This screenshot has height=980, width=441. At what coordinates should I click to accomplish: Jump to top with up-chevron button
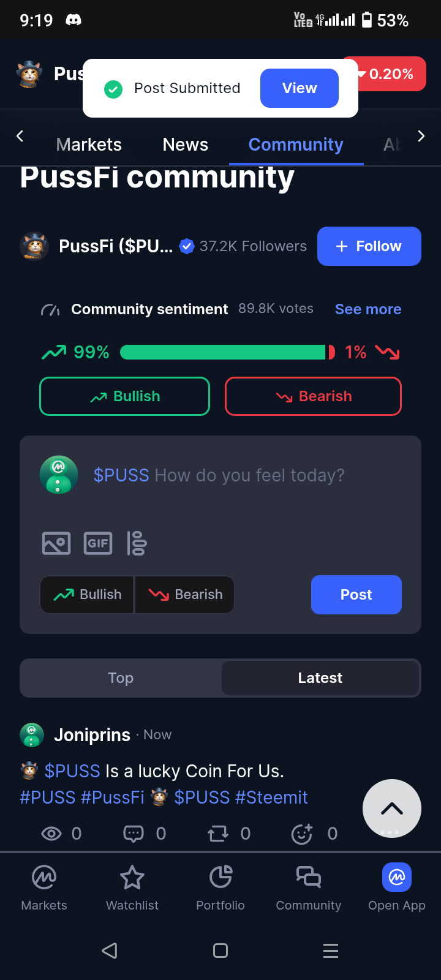pyautogui.click(x=392, y=809)
